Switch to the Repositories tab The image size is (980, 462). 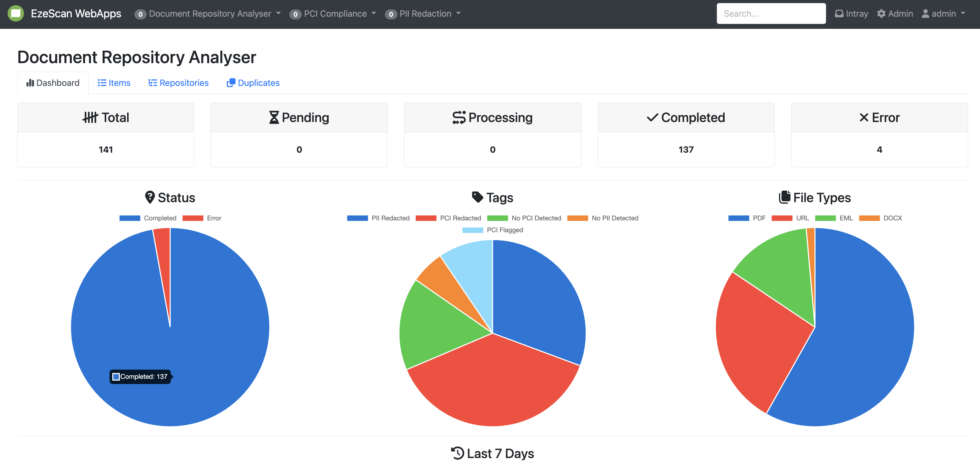184,83
